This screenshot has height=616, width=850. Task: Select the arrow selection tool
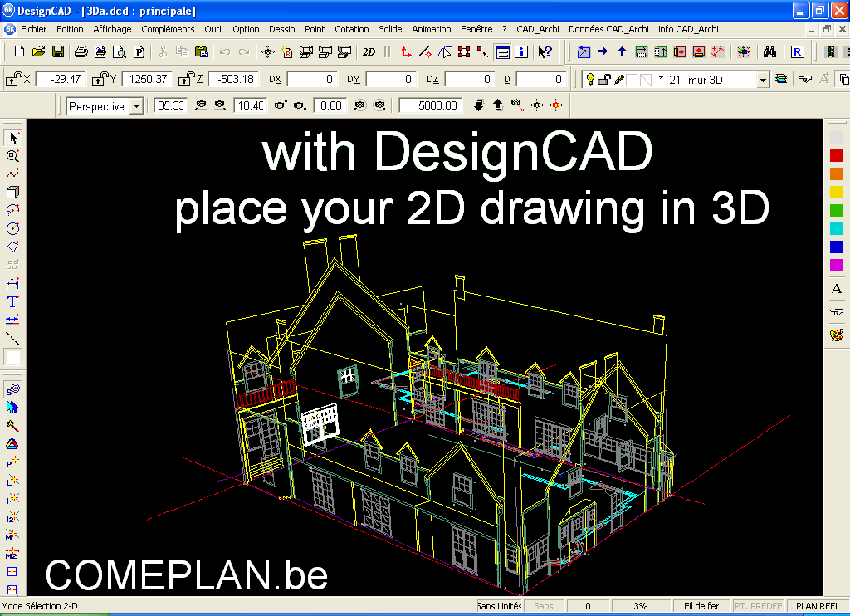click(x=13, y=138)
